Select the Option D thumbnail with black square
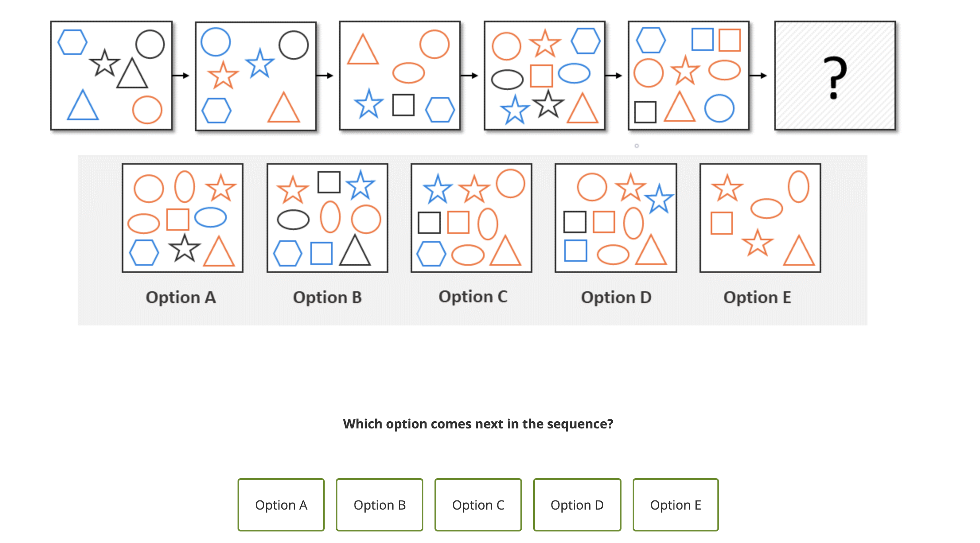Image resolution: width=980 pixels, height=543 pixels. [x=616, y=218]
